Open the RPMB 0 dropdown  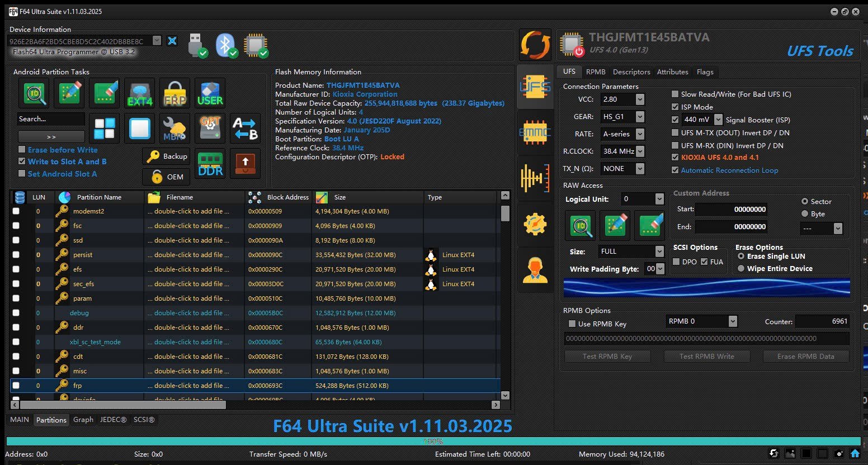pyautogui.click(x=733, y=321)
